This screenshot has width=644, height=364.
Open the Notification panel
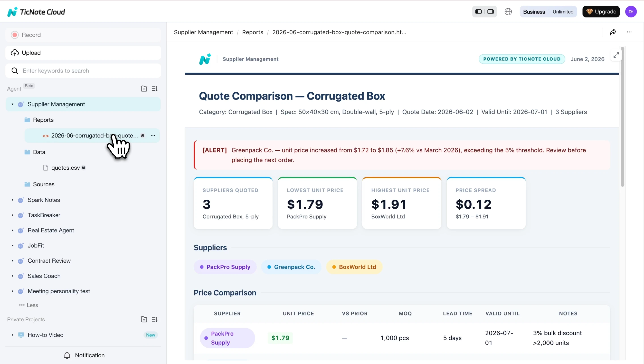pos(84,355)
